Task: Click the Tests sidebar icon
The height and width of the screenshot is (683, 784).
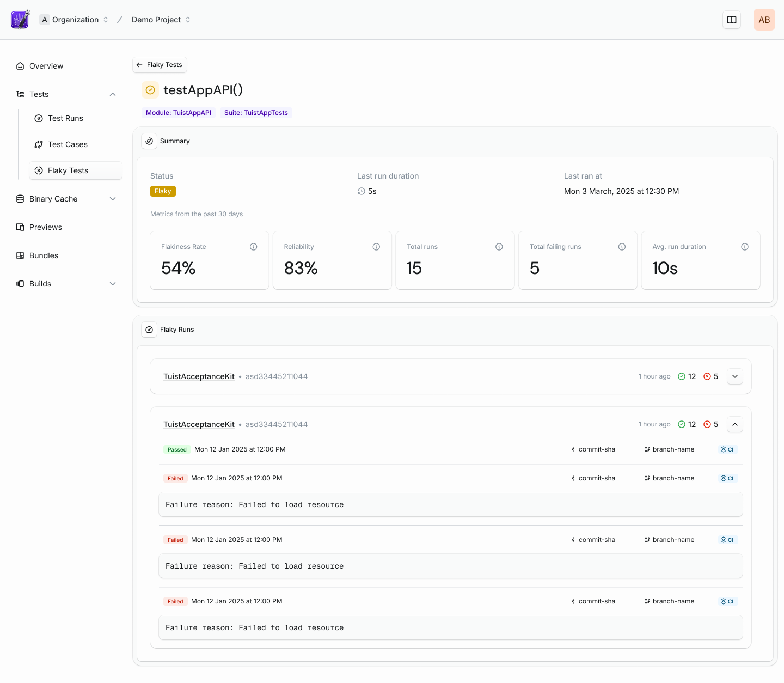Action: pyautogui.click(x=20, y=94)
